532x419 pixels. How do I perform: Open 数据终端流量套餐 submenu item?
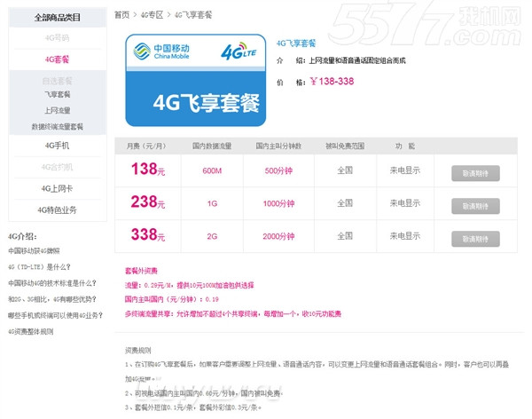[58, 127]
